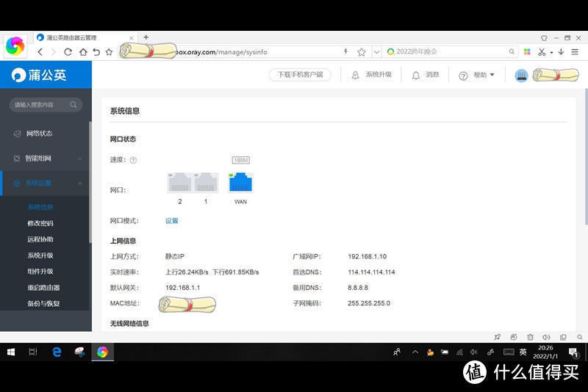Collapse the 系统设置 menu

point(46,183)
